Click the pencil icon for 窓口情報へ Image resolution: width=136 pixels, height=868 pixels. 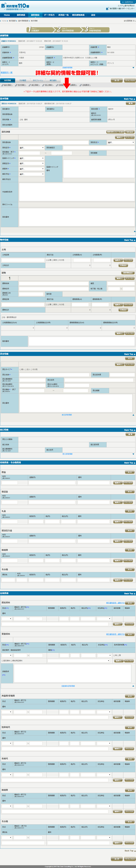43,85
